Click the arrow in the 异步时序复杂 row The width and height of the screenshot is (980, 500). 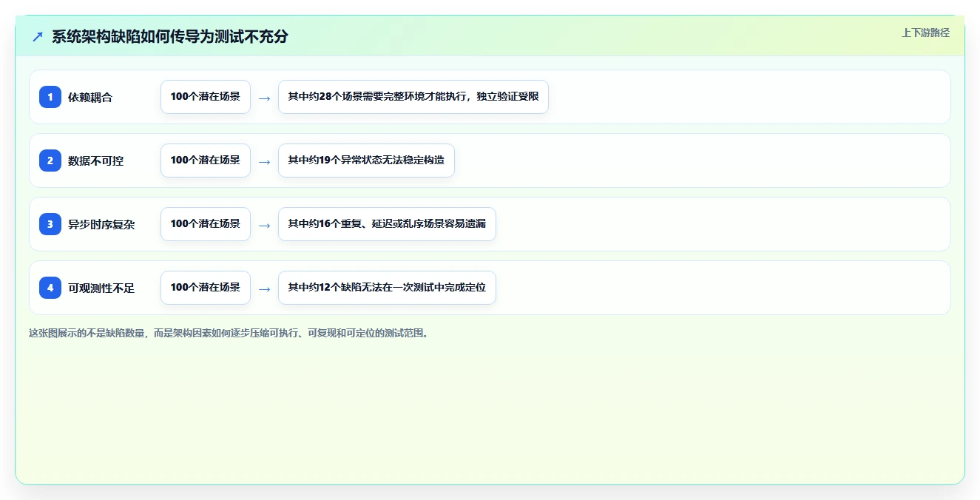tap(265, 225)
